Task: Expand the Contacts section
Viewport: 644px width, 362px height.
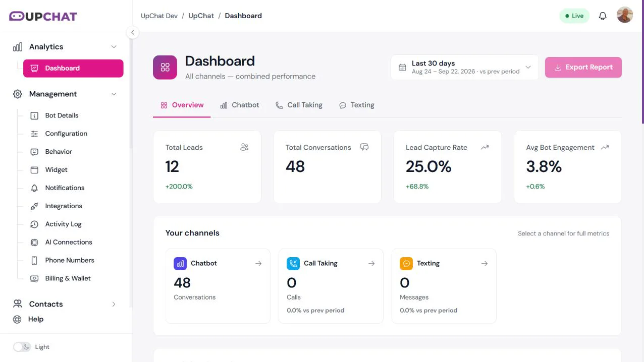Action: click(x=114, y=304)
